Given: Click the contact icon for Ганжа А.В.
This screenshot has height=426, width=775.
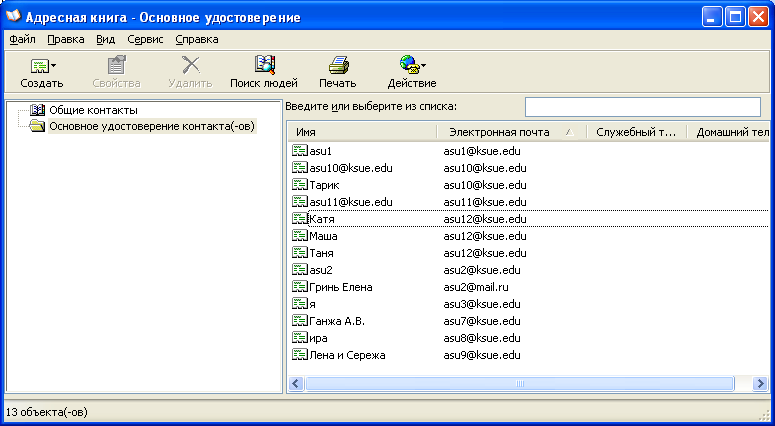Looking at the screenshot, I should [300, 321].
